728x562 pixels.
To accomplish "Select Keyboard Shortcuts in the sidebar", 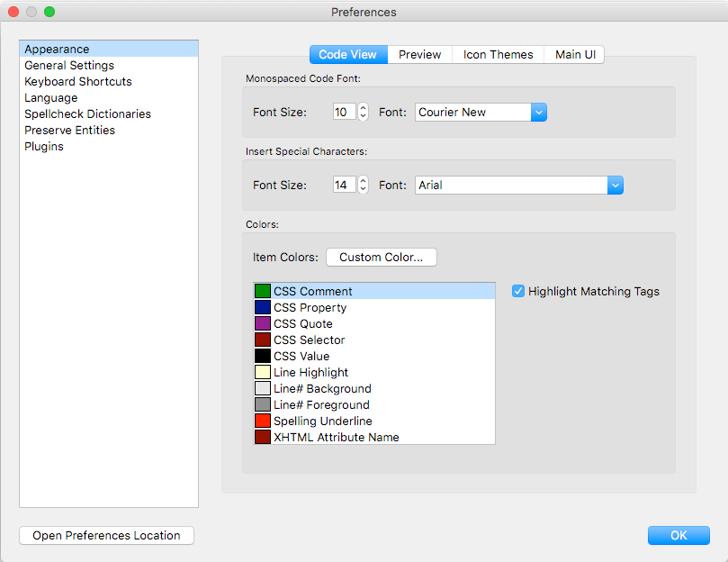I will coord(109,81).
